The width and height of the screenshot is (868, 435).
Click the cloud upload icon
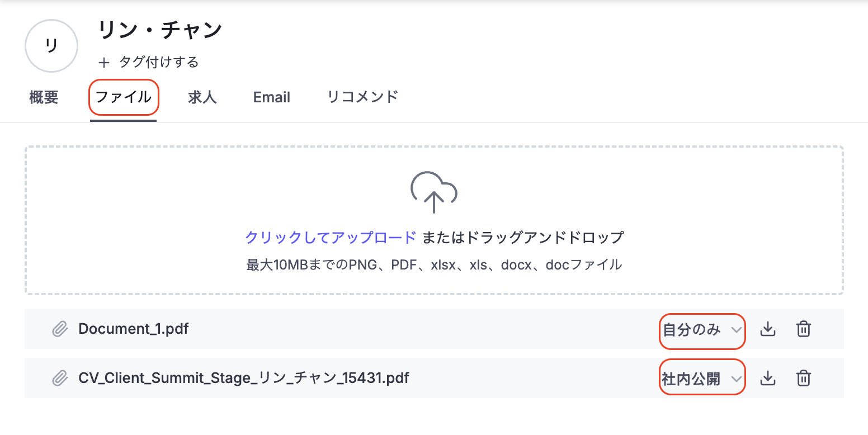coord(434,192)
